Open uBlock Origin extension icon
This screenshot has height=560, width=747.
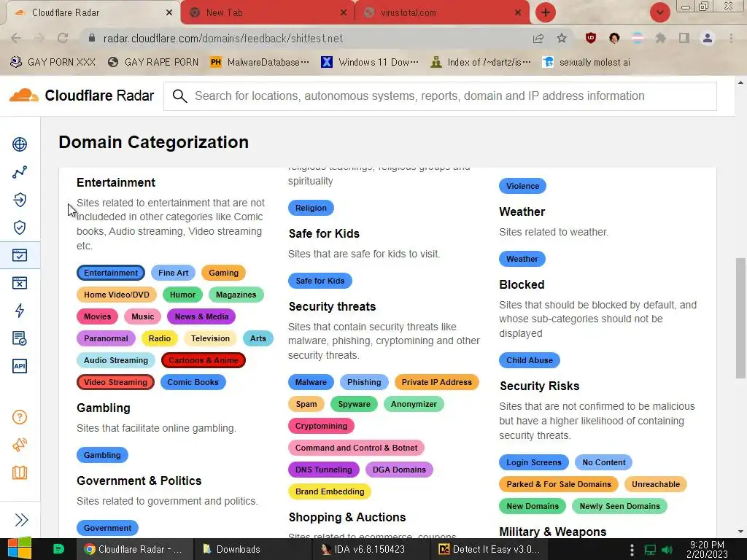[x=591, y=38]
